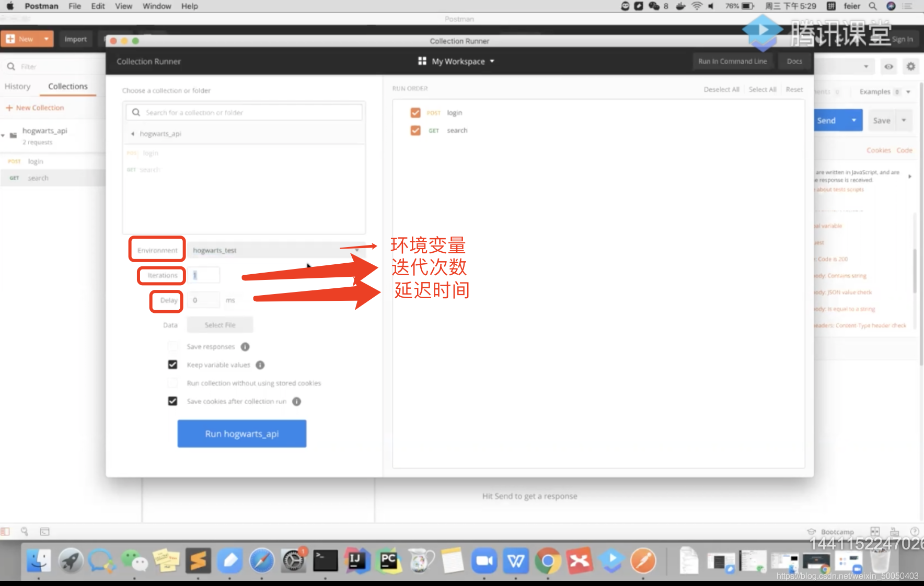Click the Cookies link
The image size is (924, 586).
tap(879, 150)
